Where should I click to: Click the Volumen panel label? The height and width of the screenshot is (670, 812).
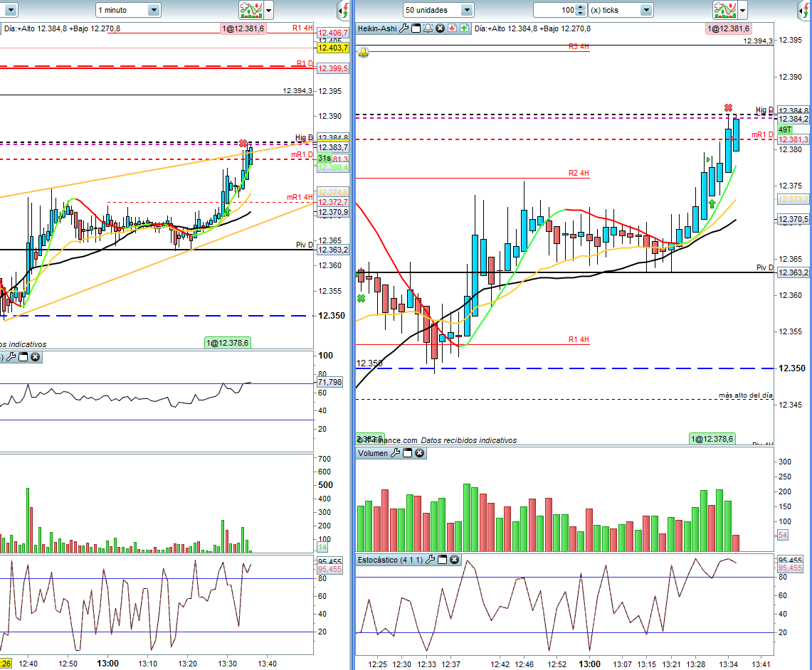pos(373,453)
